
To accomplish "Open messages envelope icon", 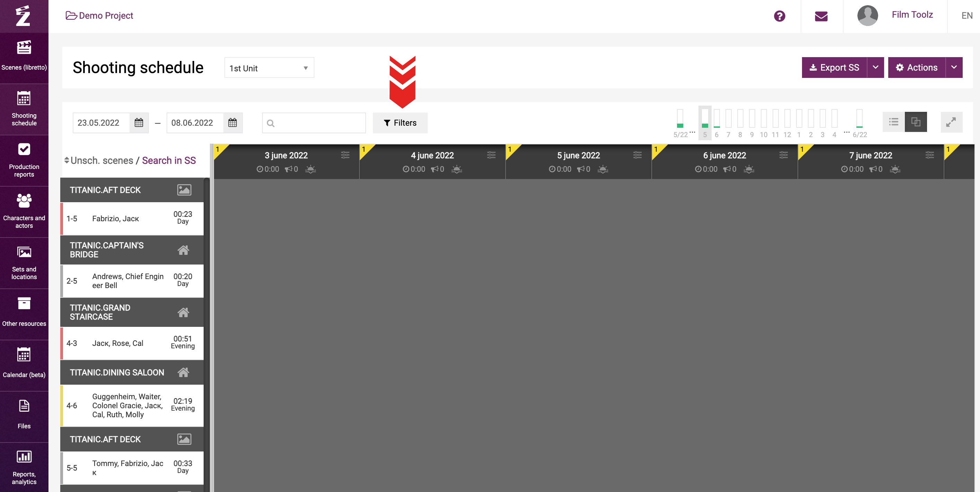I will click(821, 16).
